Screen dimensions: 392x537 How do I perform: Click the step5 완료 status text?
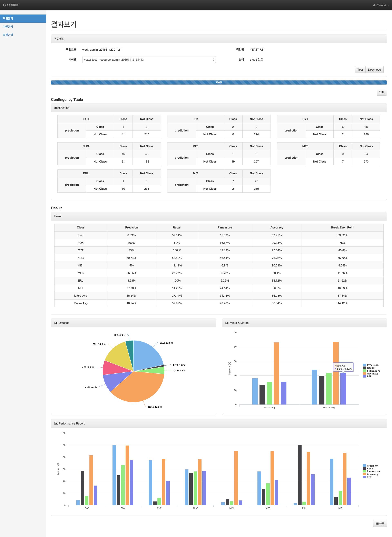point(256,60)
